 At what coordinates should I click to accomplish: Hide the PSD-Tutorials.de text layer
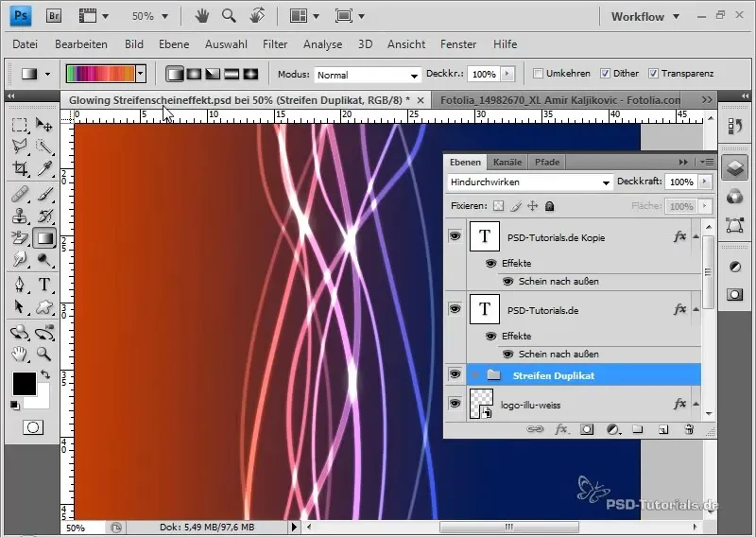point(455,309)
